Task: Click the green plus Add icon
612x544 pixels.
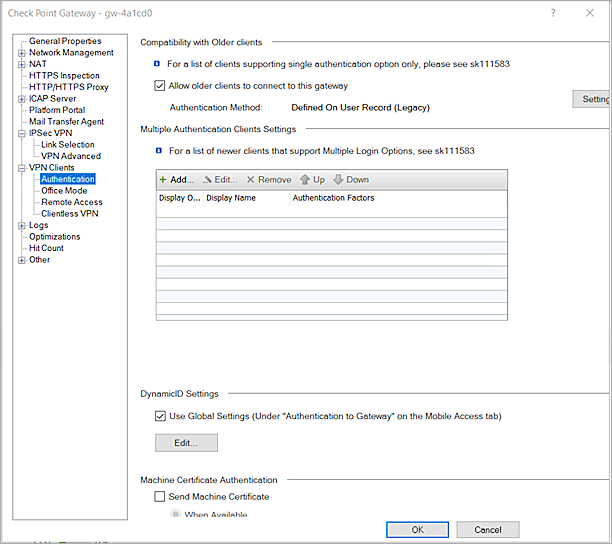Action: pyautogui.click(x=163, y=180)
